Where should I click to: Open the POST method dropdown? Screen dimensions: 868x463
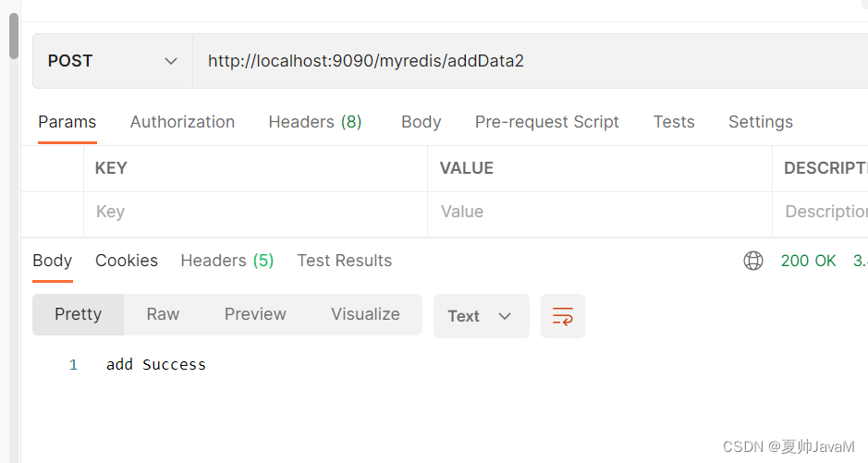113,61
